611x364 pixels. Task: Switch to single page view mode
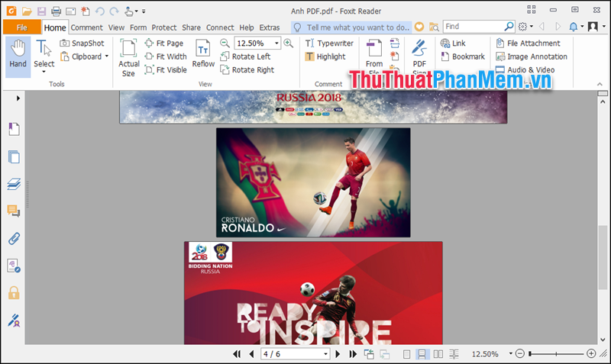click(x=406, y=354)
